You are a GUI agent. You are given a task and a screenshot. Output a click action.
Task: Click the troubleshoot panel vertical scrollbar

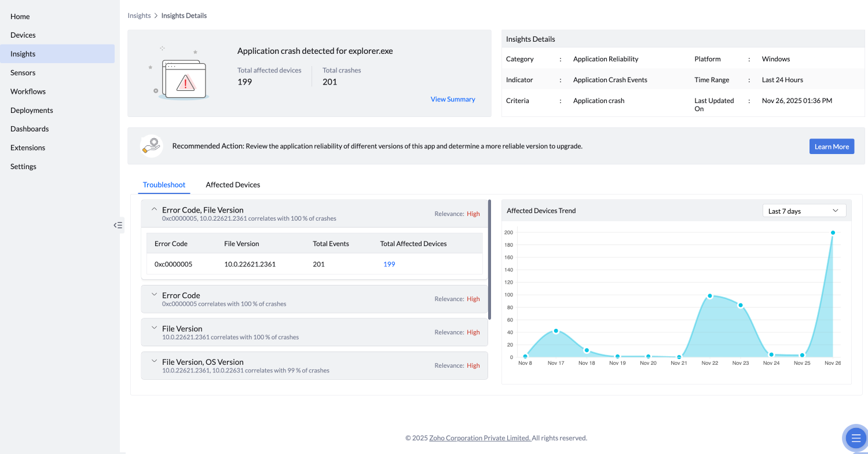490,259
